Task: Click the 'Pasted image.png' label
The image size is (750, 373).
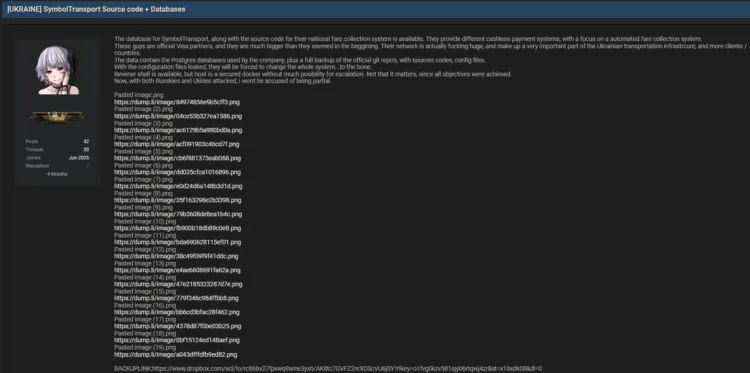Action: (x=139, y=95)
